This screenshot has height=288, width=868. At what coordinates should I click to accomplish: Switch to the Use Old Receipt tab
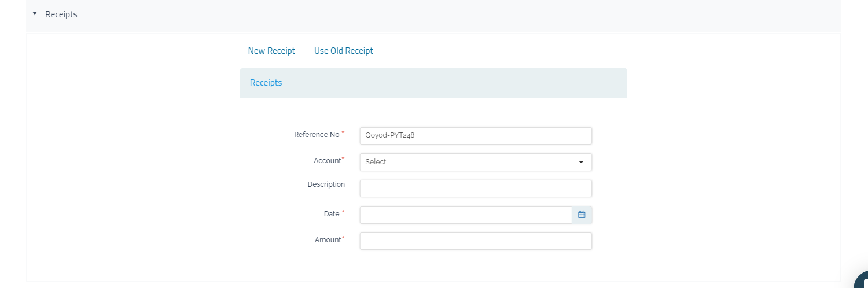click(x=343, y=51)
